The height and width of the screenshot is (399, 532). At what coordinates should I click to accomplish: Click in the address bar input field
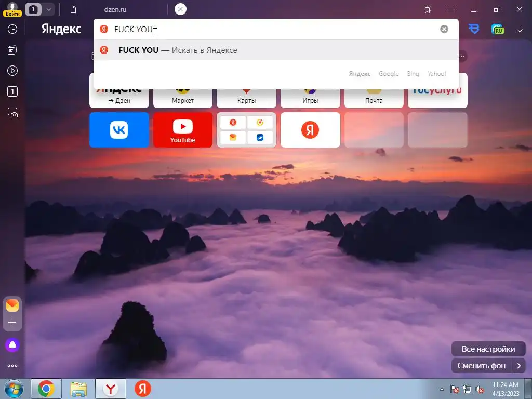pos(275,29)
